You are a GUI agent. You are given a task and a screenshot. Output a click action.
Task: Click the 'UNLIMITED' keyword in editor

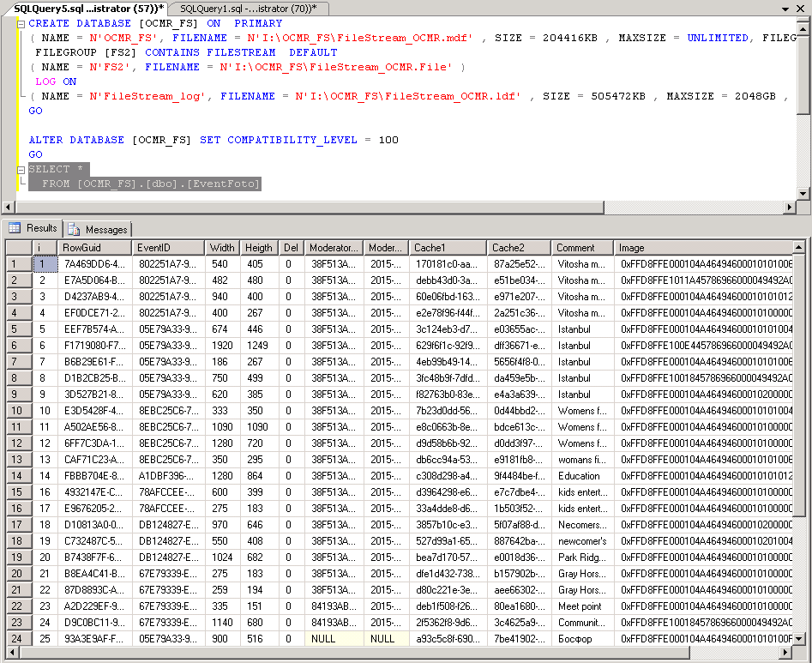pyautogui.click(x=717, y=38)
